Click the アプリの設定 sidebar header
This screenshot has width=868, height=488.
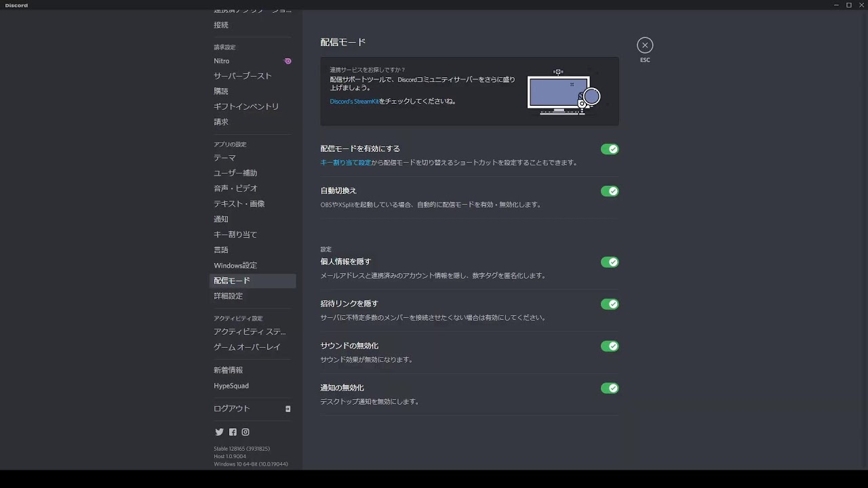[x=231, y=144]
